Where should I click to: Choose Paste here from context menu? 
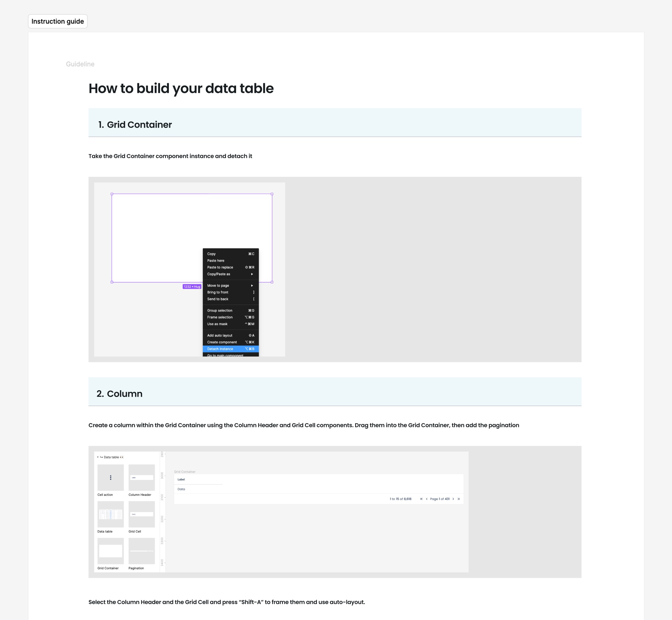(230, 261)
